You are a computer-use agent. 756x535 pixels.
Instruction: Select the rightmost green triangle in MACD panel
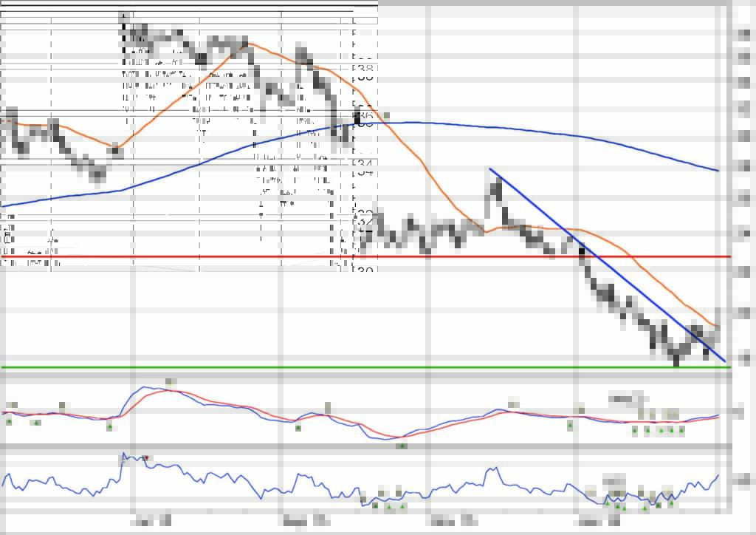pyautogui.click(x=681, y=430)
